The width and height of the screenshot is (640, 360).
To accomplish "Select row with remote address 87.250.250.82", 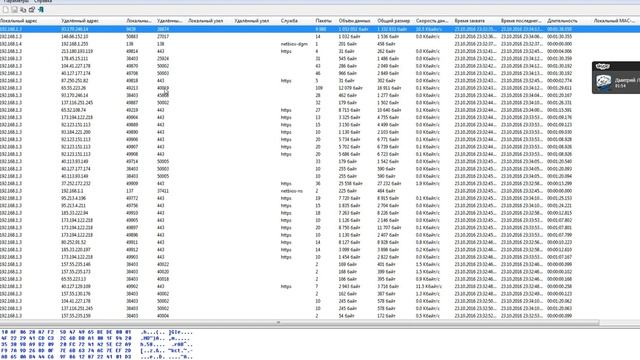I will (x=320, y=81).
